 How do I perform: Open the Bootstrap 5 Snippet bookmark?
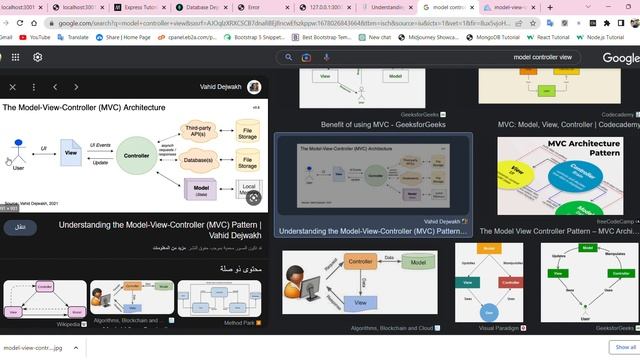254,37
